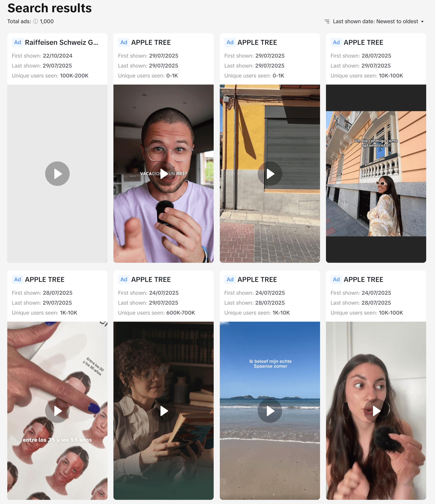435x504 pixels.
Task: Click the 'Un día conmigo como optometrista!!' caption
Action: [x=376, y=143]
